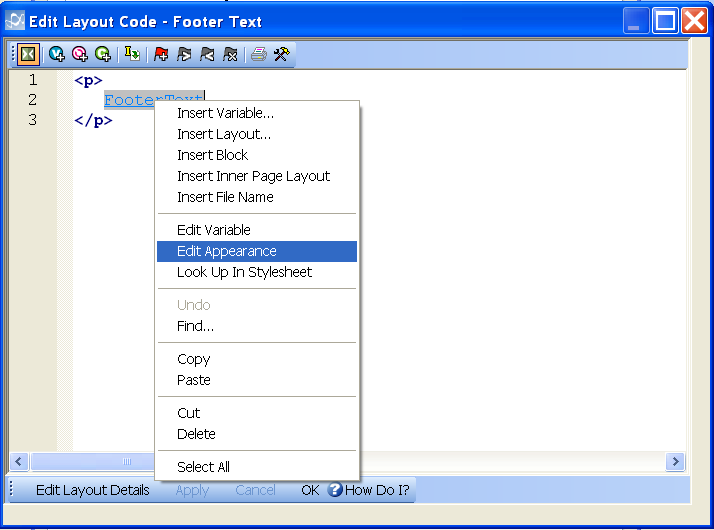Select Edit Appearance in context menu

(227, 251)
